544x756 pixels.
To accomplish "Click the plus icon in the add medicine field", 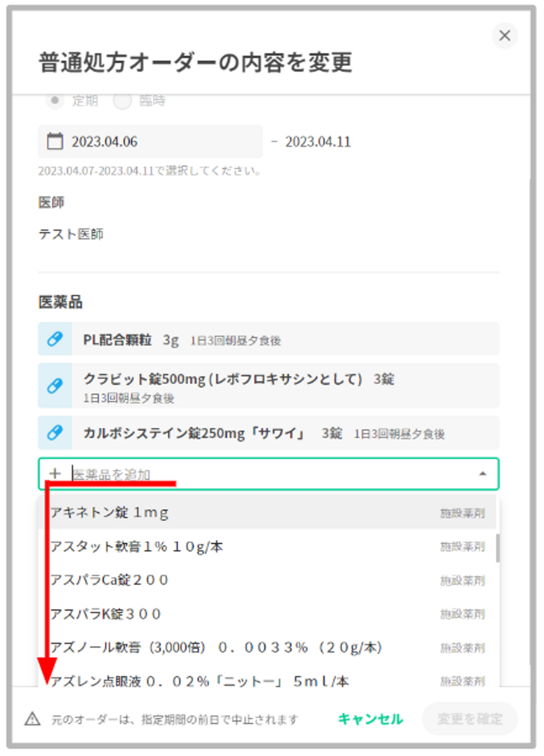I will coord(55,473).
